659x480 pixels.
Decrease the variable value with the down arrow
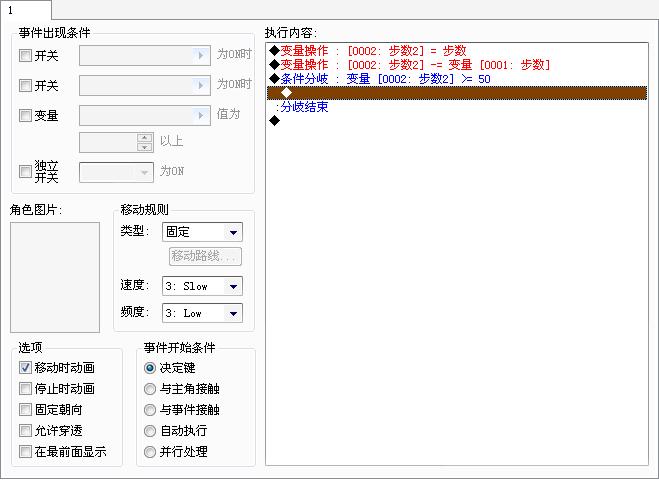[145, 147]
